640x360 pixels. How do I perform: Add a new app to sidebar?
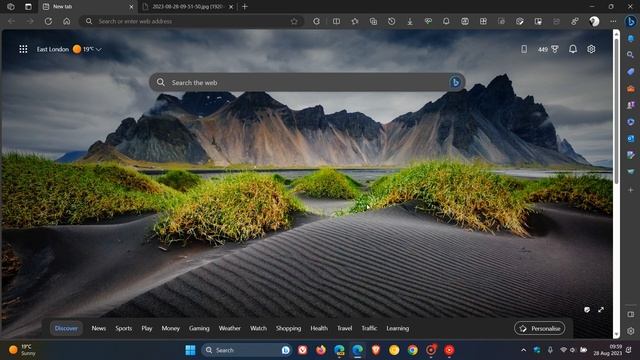(631, 190)
